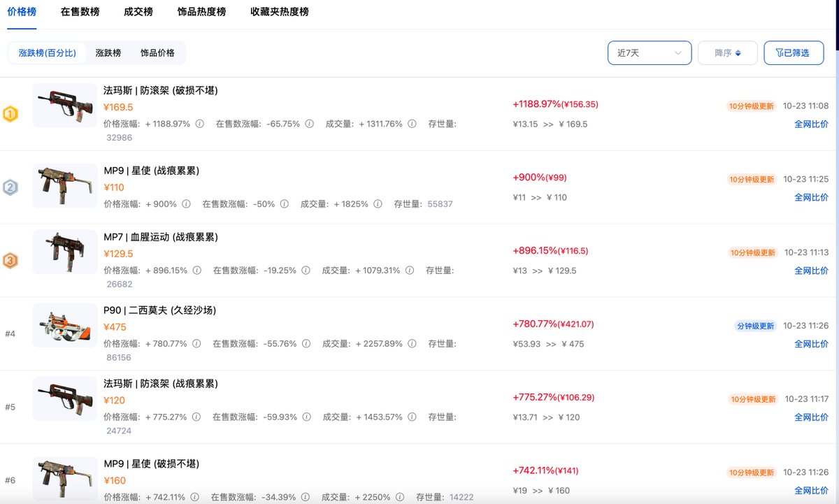Image resolution: width=839 pixels, height=504 pixels.
Task: Open the 饰品热度榜 tab
Action: click(201, 12)
